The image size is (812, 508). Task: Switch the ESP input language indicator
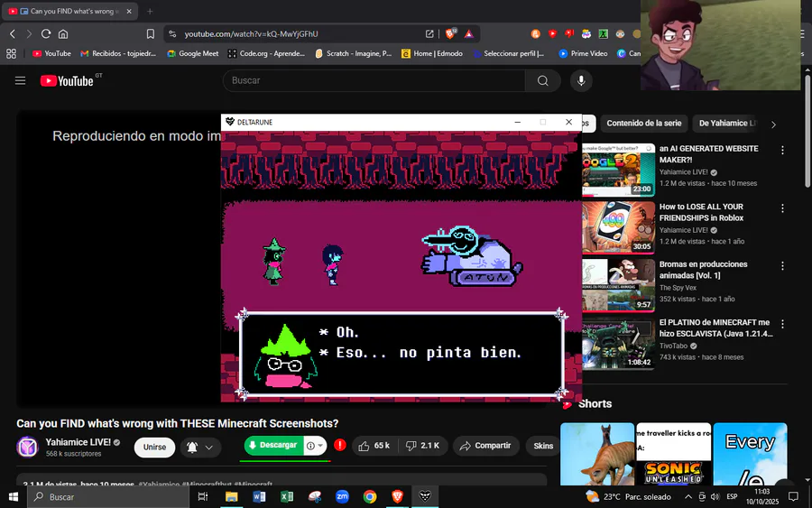point(732,497)
